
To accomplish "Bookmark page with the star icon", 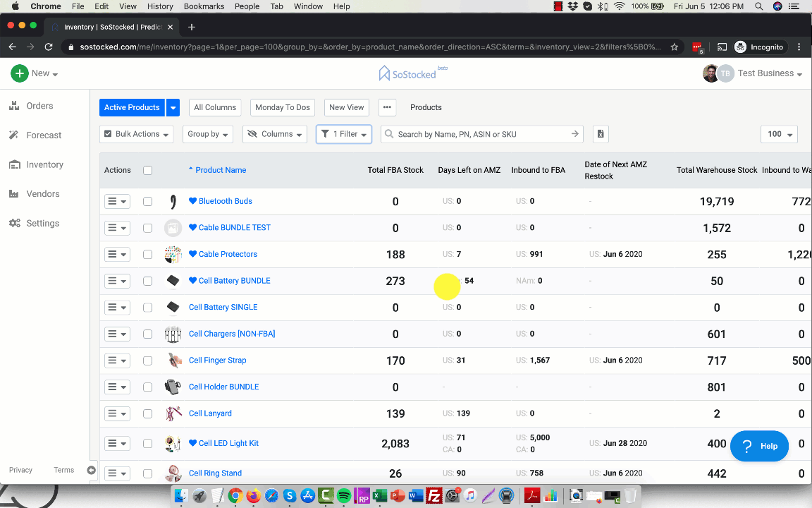I will 675,47.
